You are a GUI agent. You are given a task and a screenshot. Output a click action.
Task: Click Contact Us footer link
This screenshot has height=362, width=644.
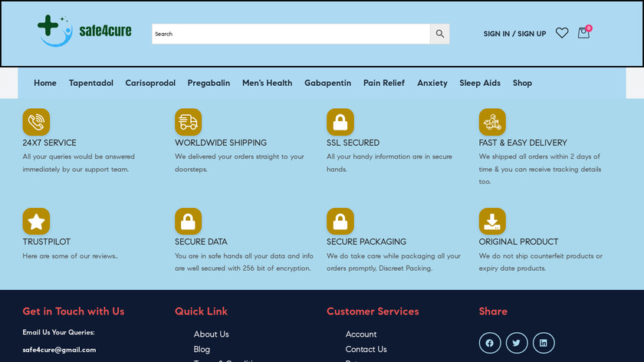pos(366,349)
